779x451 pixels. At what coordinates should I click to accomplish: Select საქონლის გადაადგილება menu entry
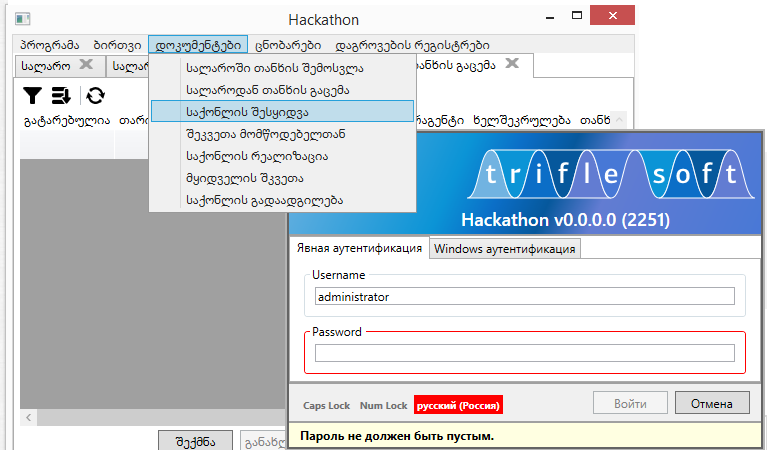tap(282, 200)
